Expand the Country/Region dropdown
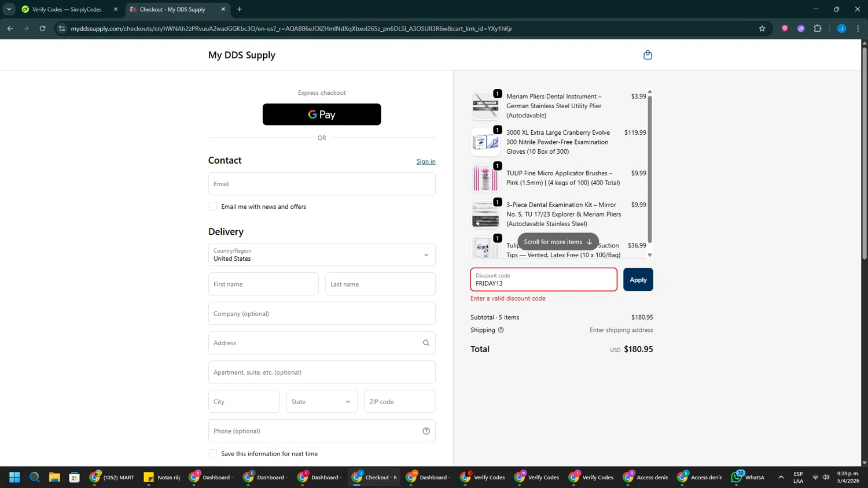Image resolution: width=868 pixels, height=488 pixels. click(x=322, y=254)
